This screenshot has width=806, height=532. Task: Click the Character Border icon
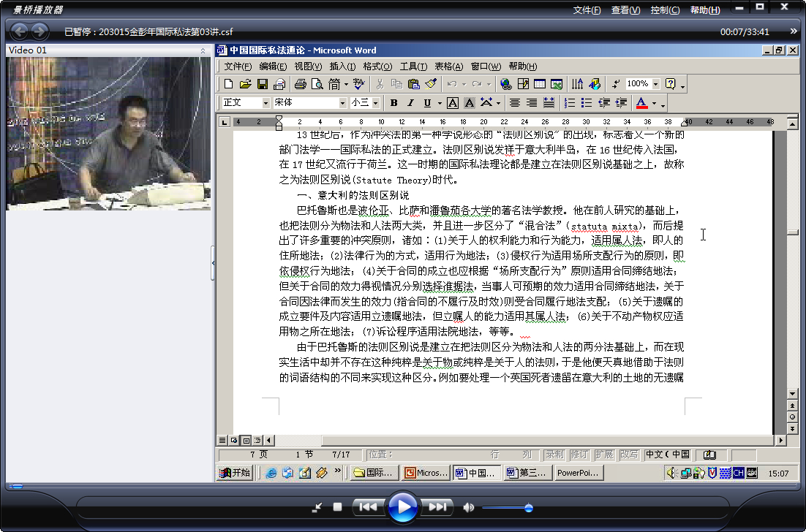[452, 103]
